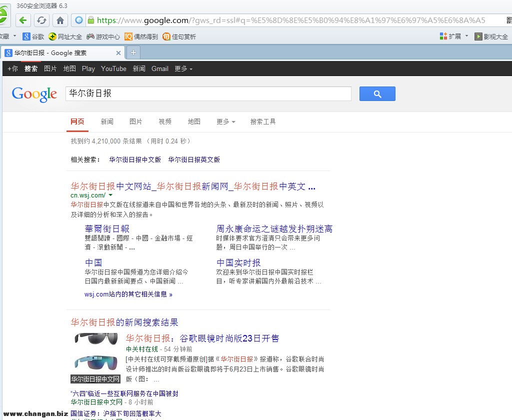Click the 华尔街日报英文版 related search link

click(194, 160)
